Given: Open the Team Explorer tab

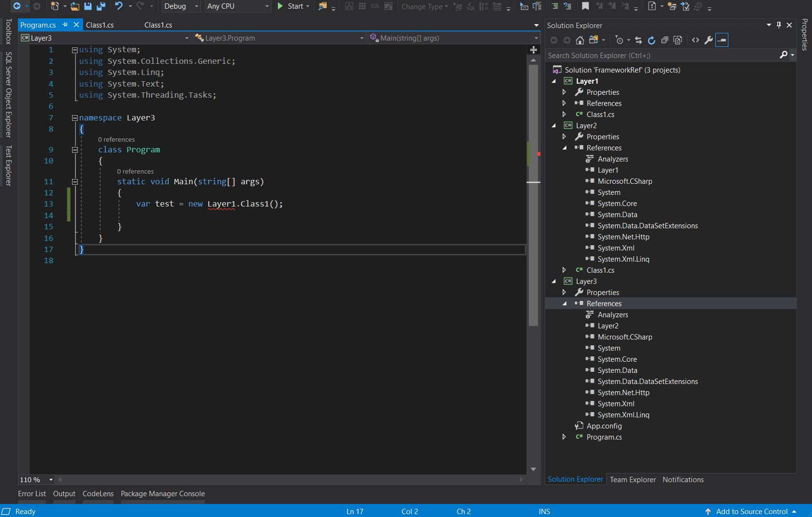Looking at the screenshot, I should tap(633, 480).
